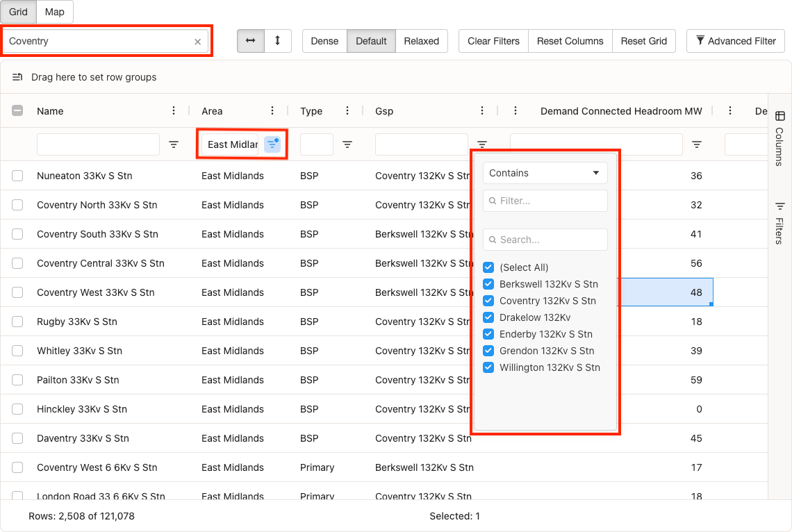Open the active filter icon on Area column
The height and width of the screenshot is (532, 792).
(271, 144)
